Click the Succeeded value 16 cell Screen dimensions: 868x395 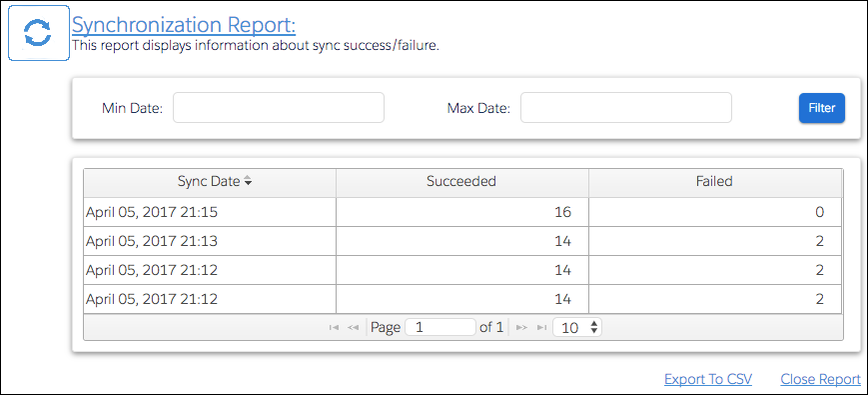[x=462, y=212]
